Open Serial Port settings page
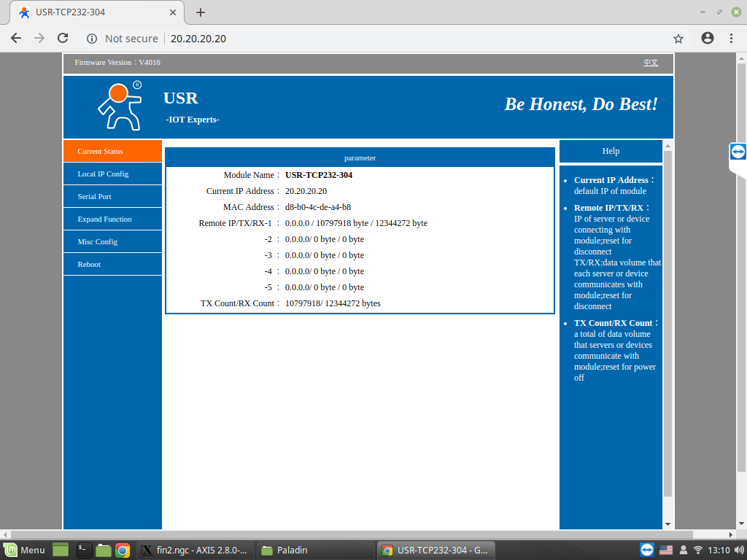 tap(112, 196)
